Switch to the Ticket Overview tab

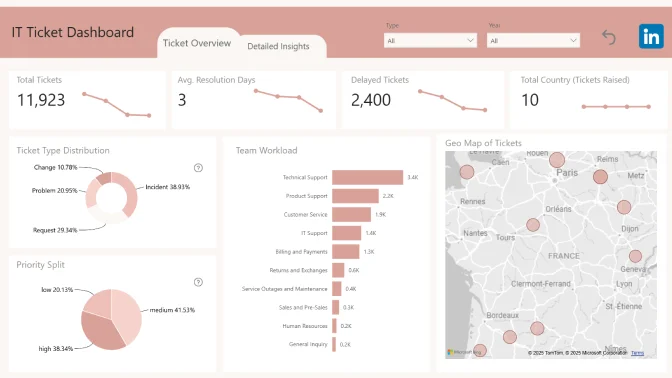tap(197, 43)
